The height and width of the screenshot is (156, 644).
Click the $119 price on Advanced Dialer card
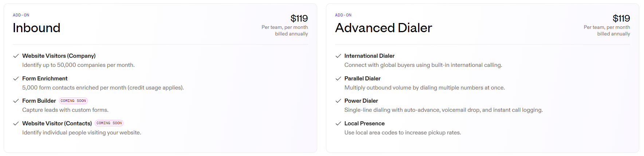coord(621,18)
